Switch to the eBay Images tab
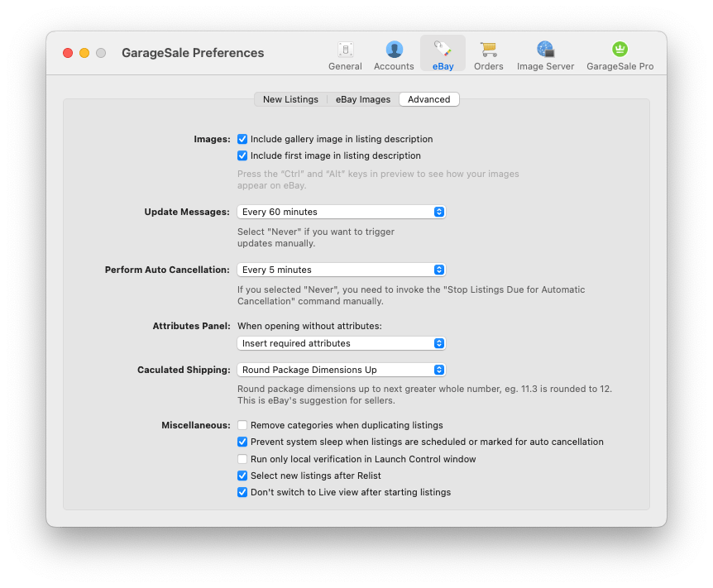 (x=363, y=99)
